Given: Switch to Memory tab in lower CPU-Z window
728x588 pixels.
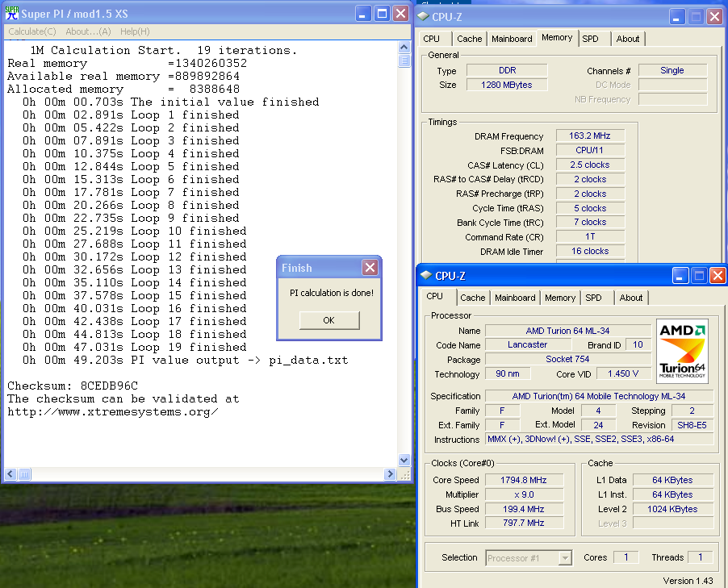Looking at the screenshot, I should coord(560,298).
